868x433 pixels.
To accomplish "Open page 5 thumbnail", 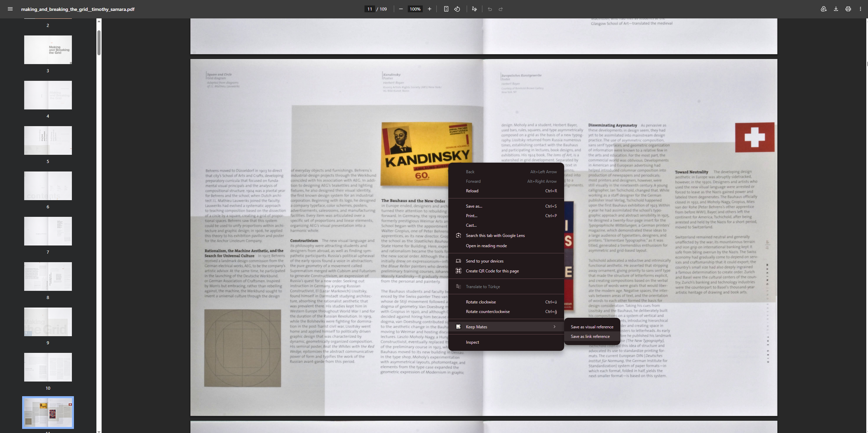I will coord(48,140).
